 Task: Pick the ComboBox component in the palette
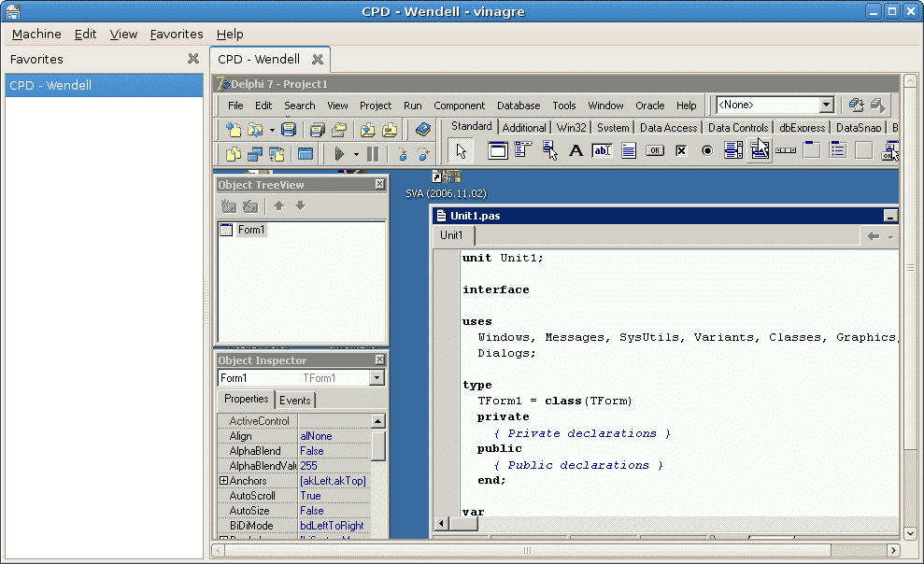(760, 150)
